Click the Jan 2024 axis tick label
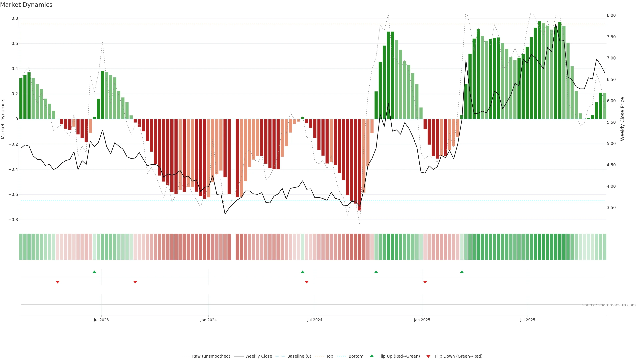644x362 pixels. point(208,320)
